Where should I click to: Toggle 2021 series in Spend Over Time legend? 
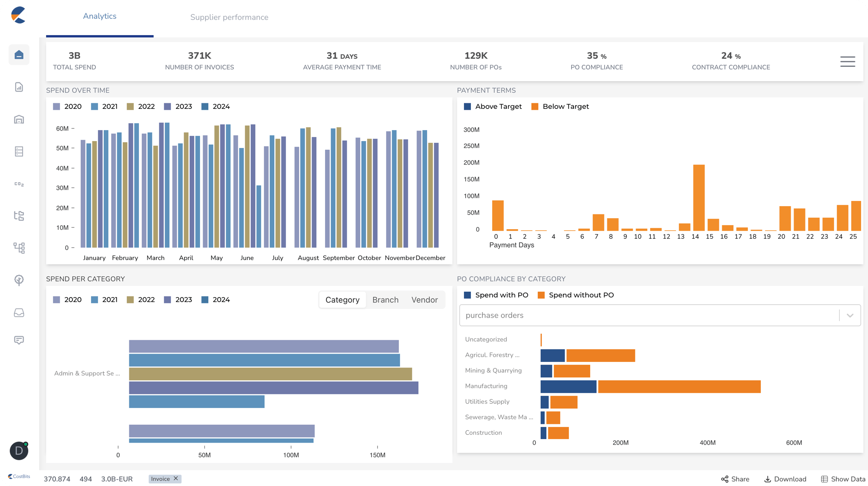(104, 107)
